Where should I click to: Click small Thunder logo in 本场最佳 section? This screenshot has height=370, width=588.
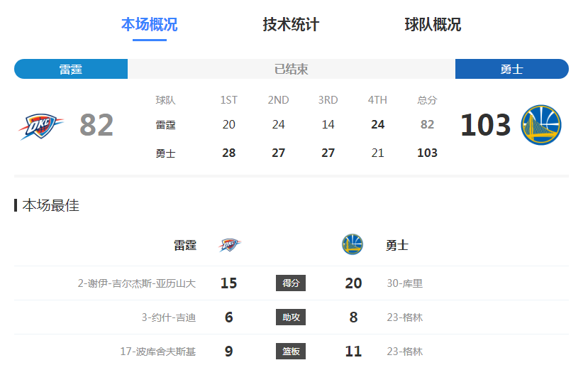point(229,245)
